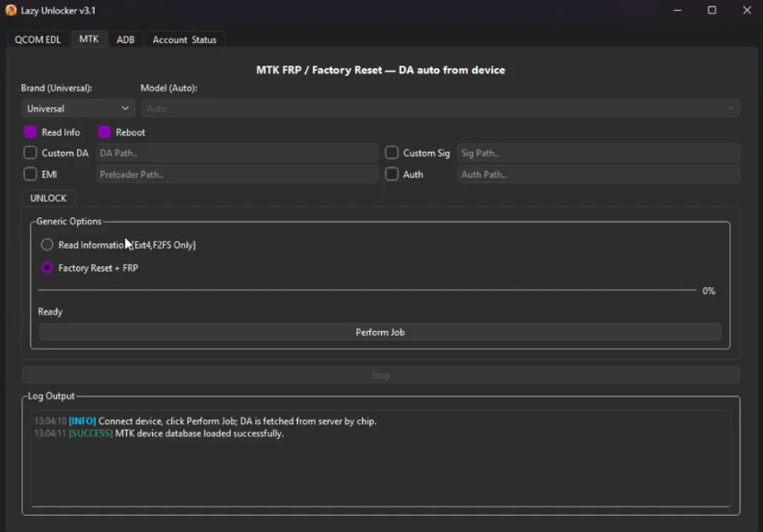Viewport: 763px width, 532px height.
Task: Maximize the Lazy Unlocker window
Action: 711,10
